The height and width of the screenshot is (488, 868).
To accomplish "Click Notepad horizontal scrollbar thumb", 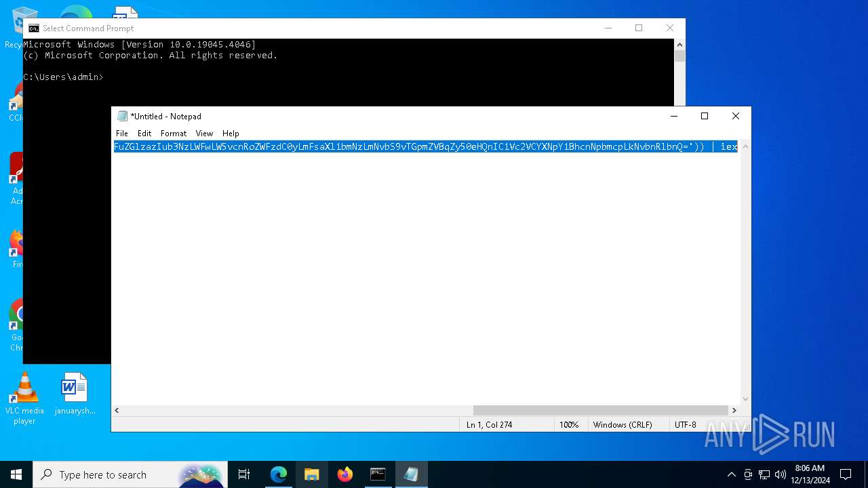I will [600, 410].
